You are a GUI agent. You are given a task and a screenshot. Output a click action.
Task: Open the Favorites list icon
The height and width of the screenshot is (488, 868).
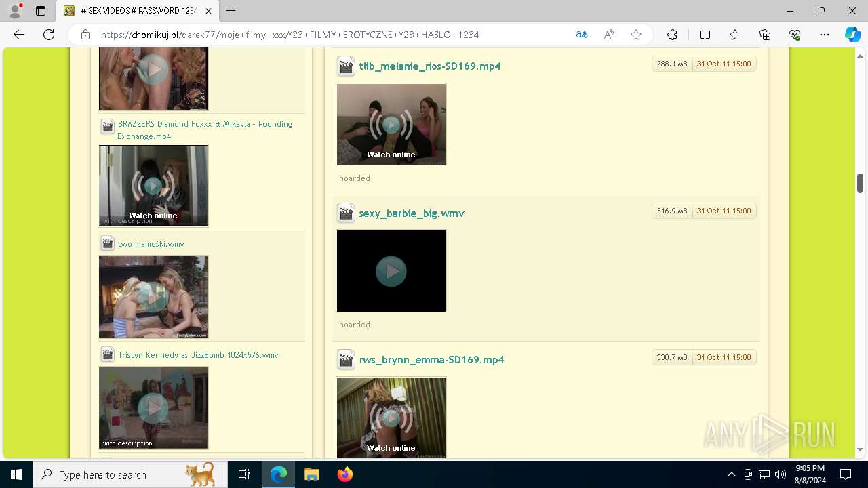pos(735,35)
